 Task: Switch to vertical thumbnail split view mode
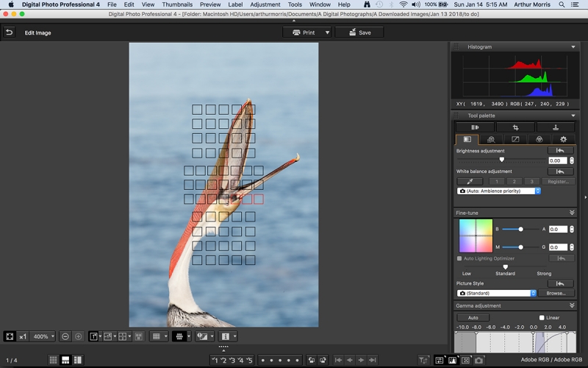78,360
